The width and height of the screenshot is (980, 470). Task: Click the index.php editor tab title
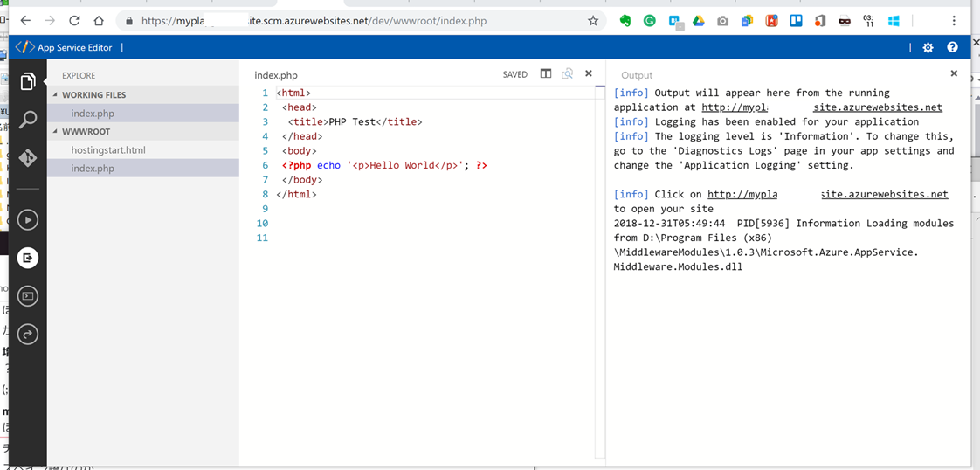point(276,75)
